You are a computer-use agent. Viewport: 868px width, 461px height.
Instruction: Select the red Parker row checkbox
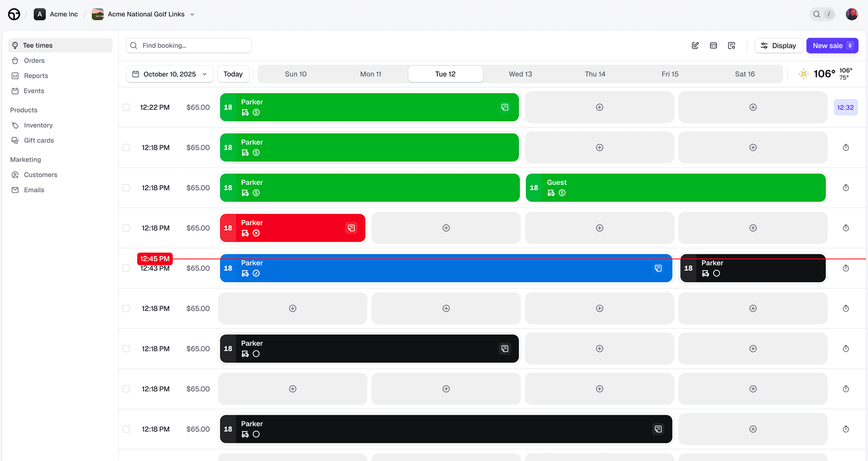pyautogui.click(x=126, y=228)
